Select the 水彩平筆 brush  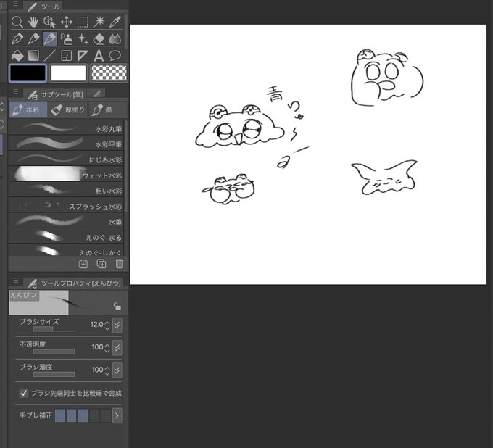(67, 142)
